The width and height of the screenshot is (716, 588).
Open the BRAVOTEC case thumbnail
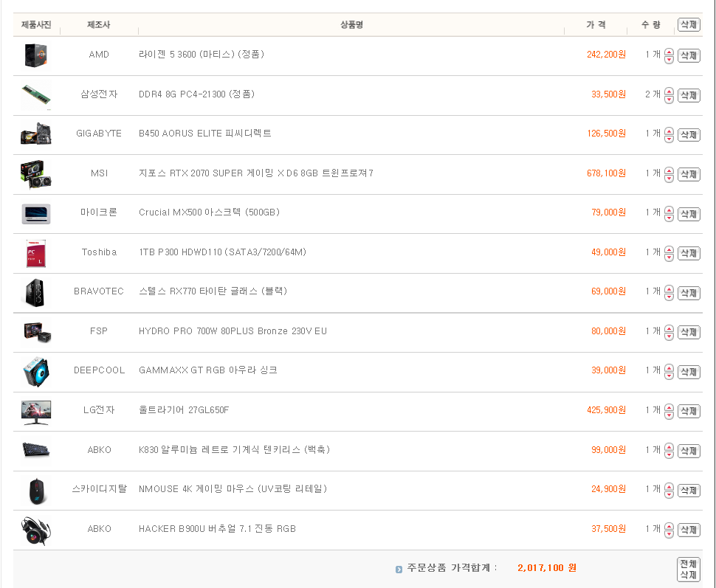click(x=35, y=293)
